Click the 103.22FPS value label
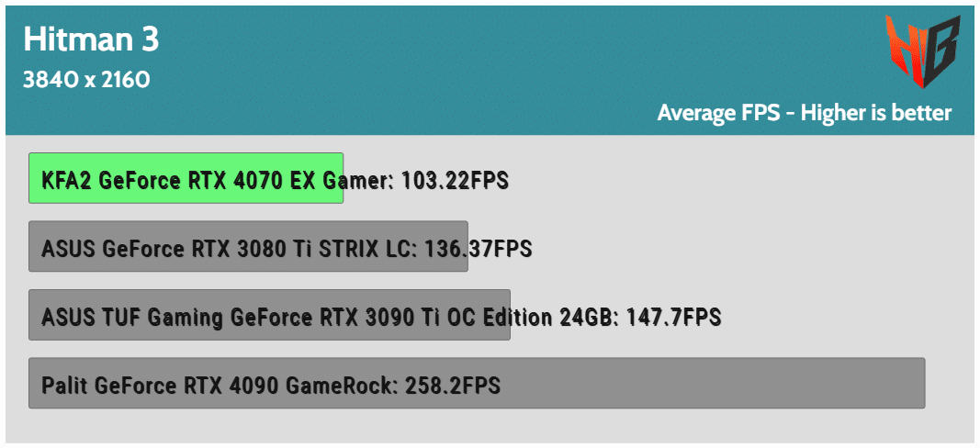980x448 pixels. 456,181
